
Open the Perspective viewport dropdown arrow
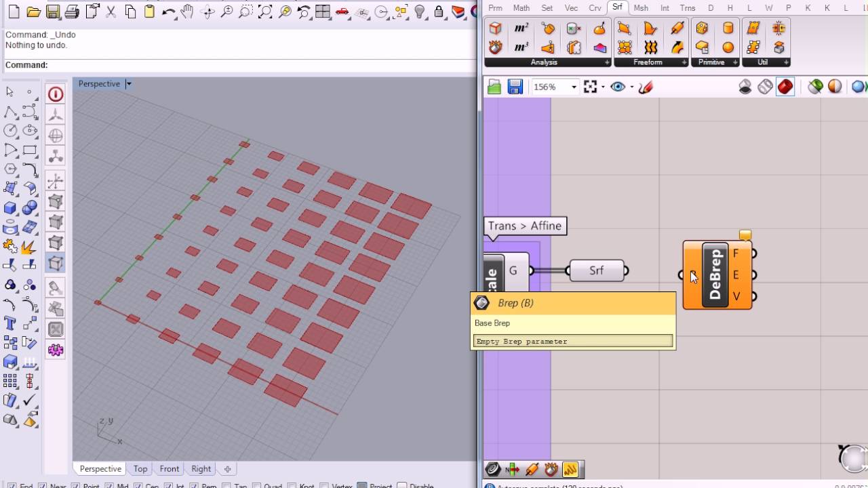128,84
